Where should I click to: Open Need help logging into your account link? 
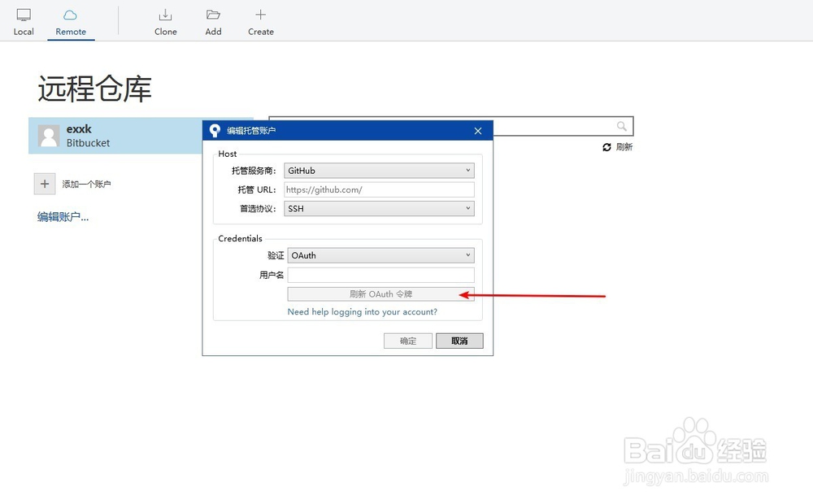363,311
